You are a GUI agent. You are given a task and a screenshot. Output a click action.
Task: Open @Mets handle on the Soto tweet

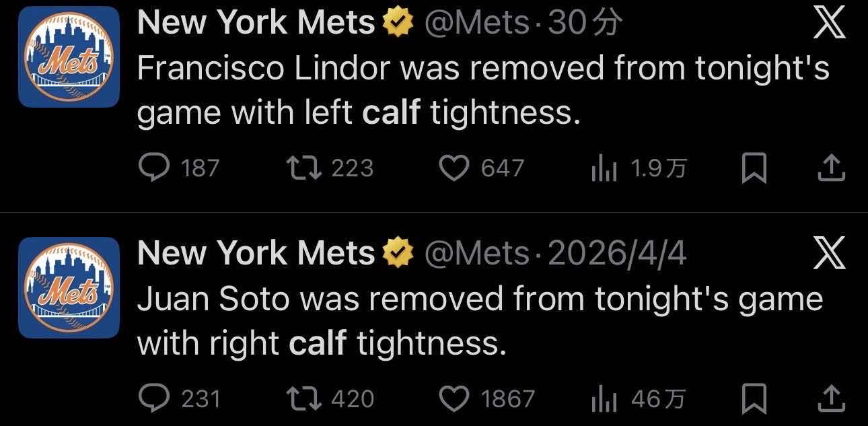[476, 254]
